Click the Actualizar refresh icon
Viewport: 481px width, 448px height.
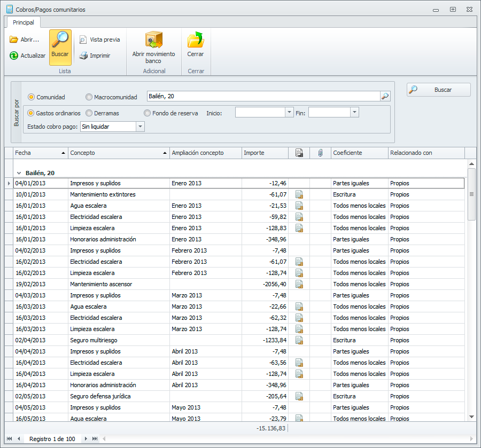click(x=14, y=56)
